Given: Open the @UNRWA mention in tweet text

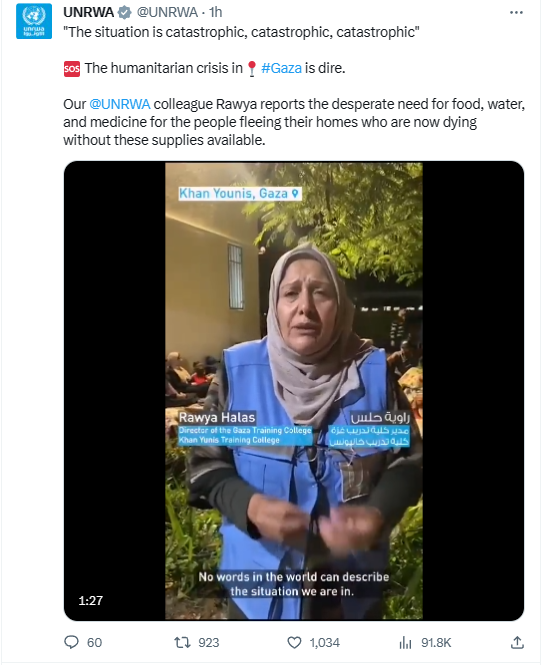Looking at the screenshot, I should click(120, 104).
